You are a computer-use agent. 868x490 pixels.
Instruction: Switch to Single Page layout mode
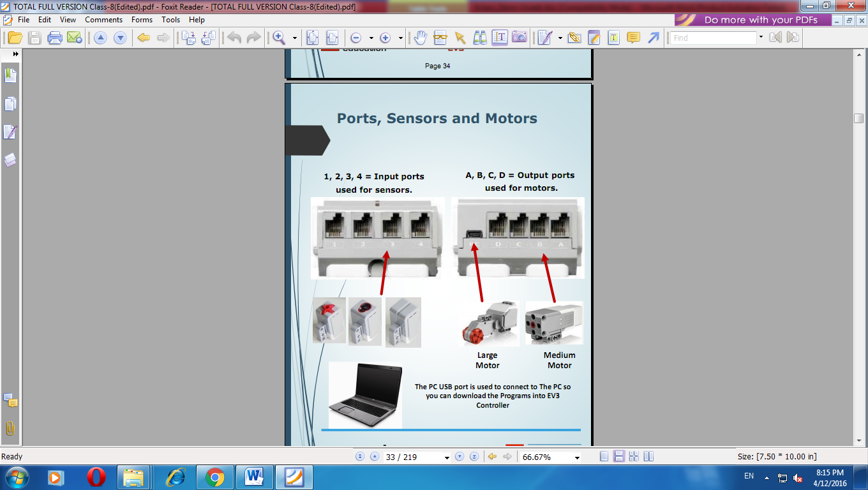click(604, 457)
